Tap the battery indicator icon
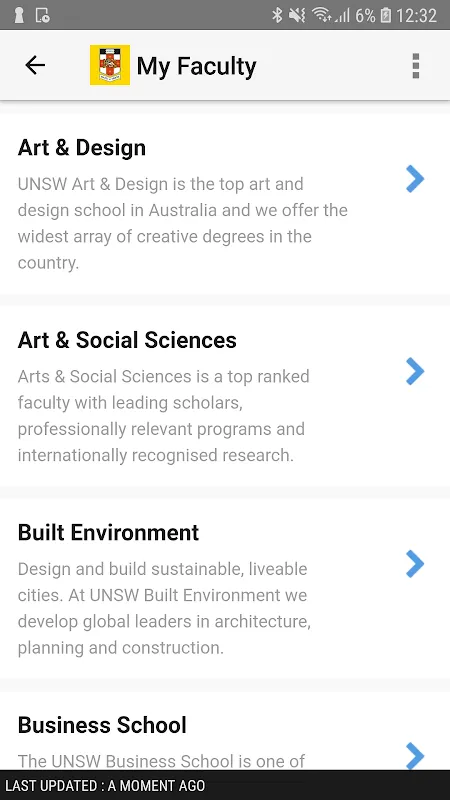 (386, 15)
